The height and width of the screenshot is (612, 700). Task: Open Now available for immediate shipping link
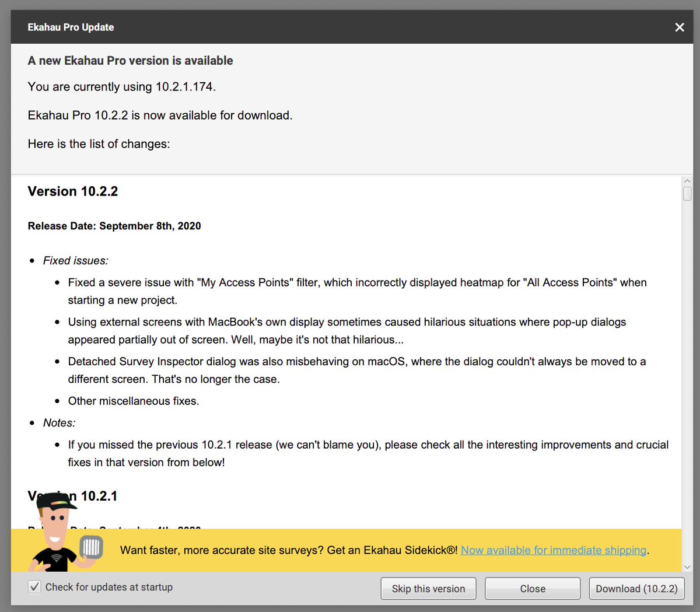(x=554, y=550)
